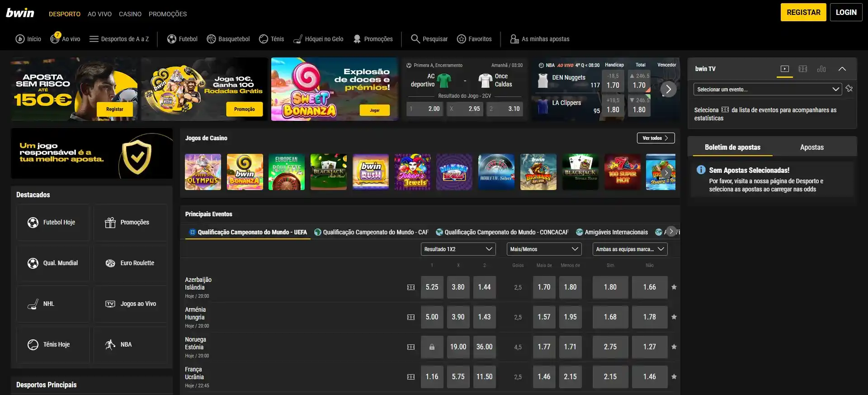
Task: Open Hóquei no Gelo section
Action: [318, 39]
